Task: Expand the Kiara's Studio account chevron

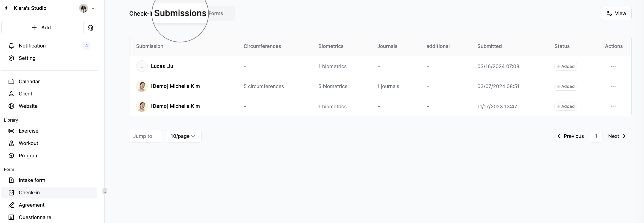Action: [x=93, y=8]
